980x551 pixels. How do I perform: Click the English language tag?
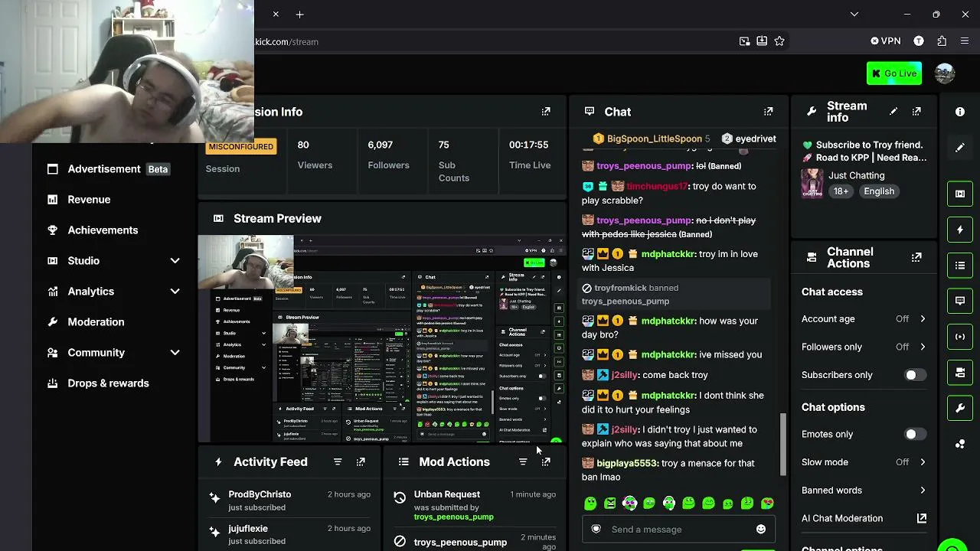(x=879, y=191)
